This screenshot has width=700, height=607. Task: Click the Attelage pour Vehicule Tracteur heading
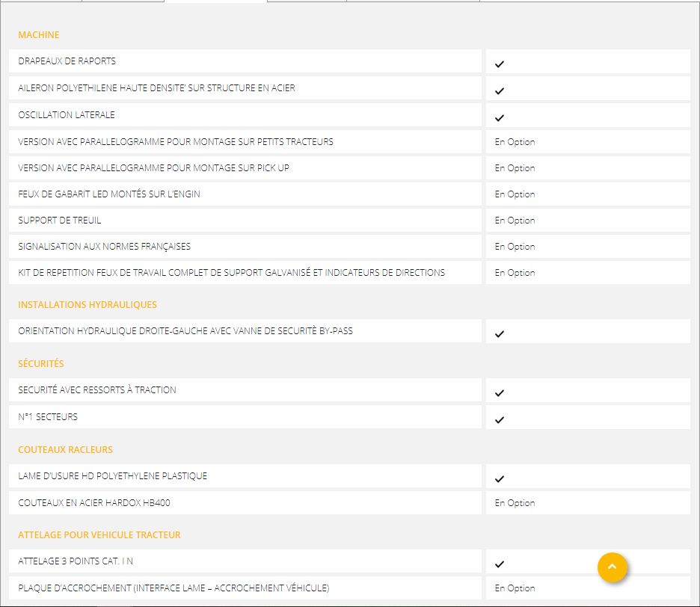click(99, 535)
